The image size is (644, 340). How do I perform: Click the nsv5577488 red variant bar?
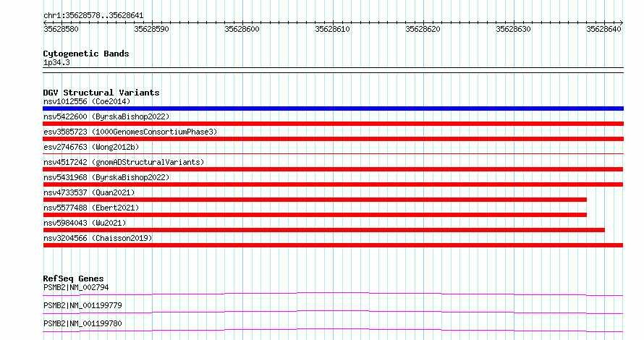coord(315,215)
